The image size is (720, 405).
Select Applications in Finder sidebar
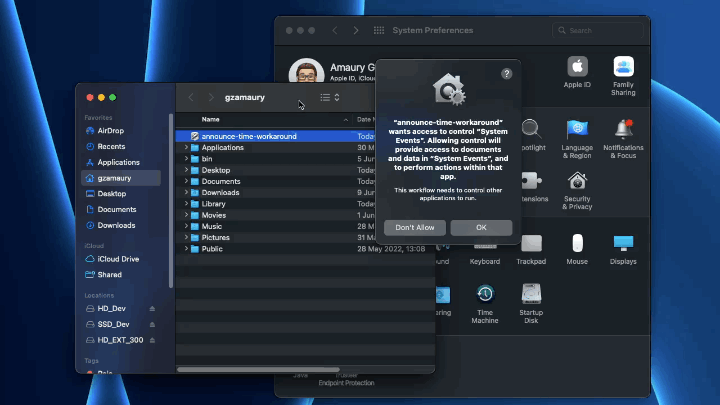pyautogui.click(x=121, y=162)
